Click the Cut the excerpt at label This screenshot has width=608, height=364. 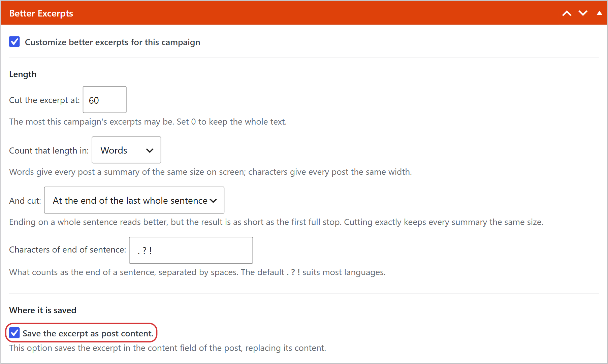pyautogui.click(x=44, y=100)
